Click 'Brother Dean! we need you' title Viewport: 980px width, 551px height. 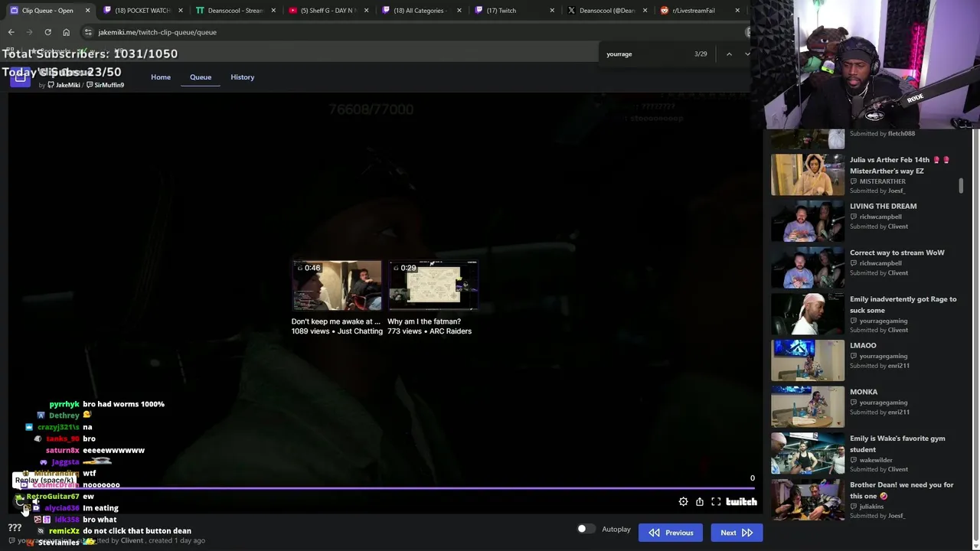[x=902, y=490]
